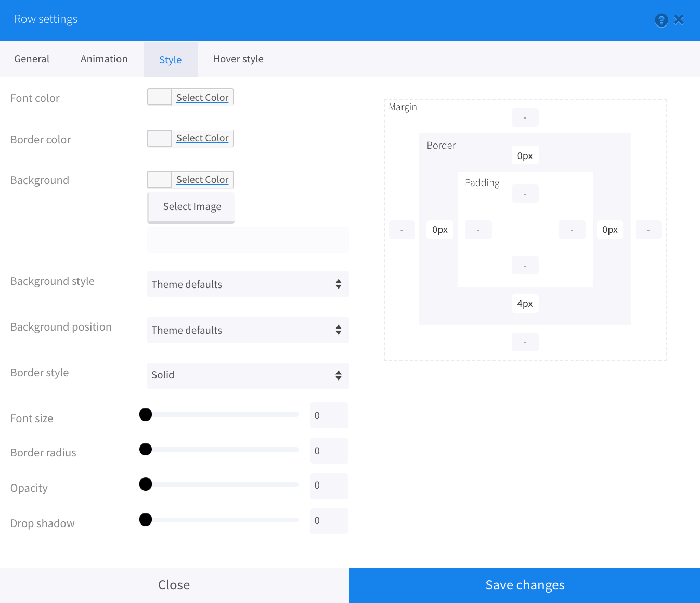
Task: Open the Border style dropdown set to Solid
Action: (248, 375)
